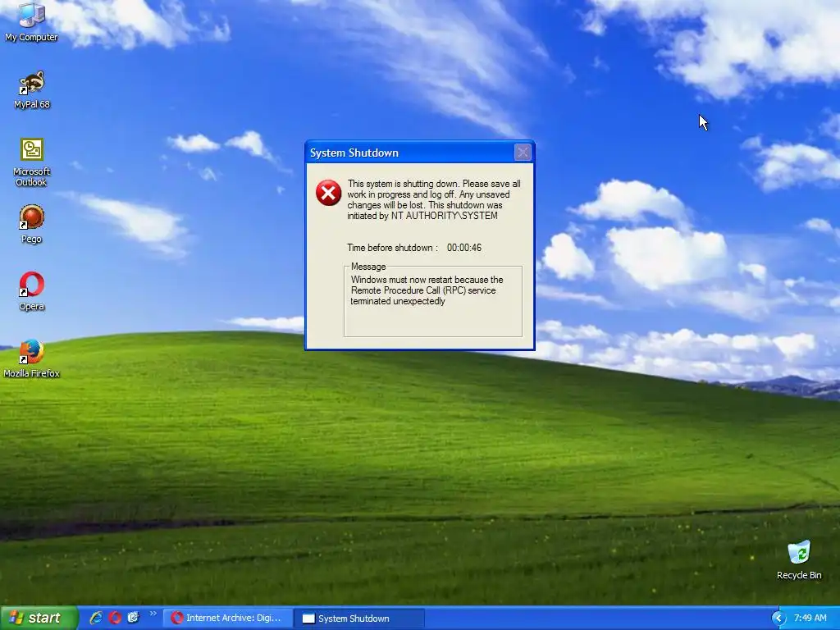Open the My Computer desktop icon
Viewport: 840px width, 630px height.
click(x=31, y=22)
